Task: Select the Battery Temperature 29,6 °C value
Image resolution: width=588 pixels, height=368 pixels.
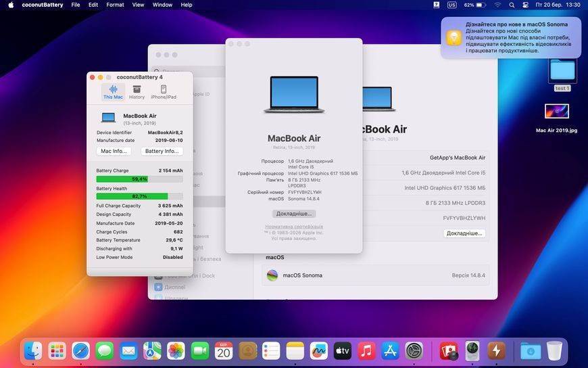Action: [x=174, y=240]
